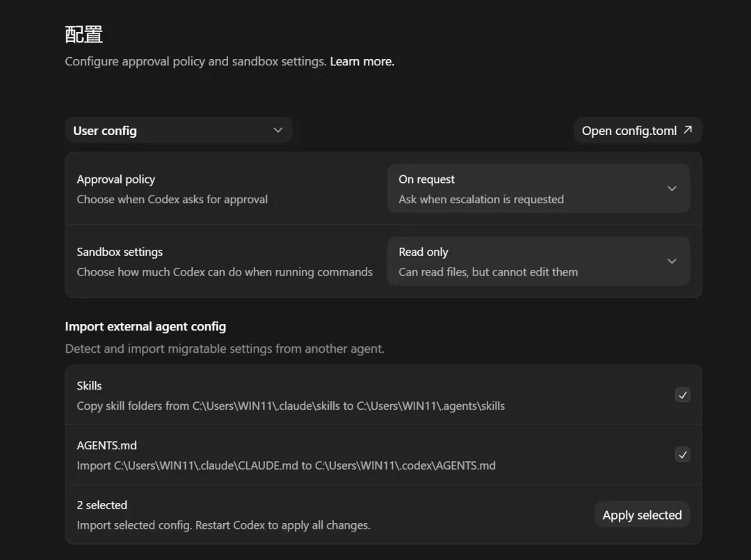Click the chevron beside User config

pos(278,130)
